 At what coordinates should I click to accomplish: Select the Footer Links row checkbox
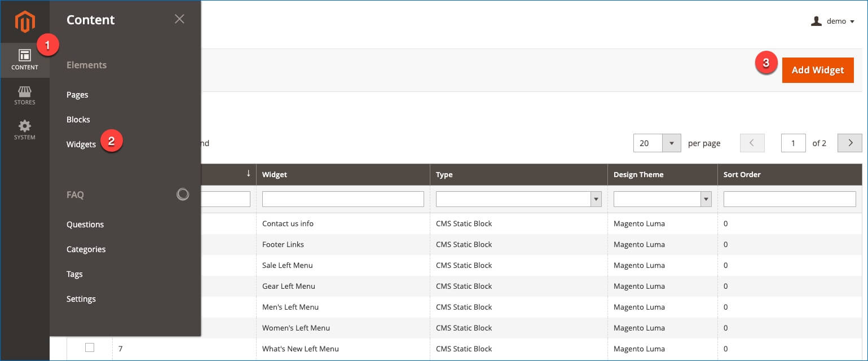point(89,244)
